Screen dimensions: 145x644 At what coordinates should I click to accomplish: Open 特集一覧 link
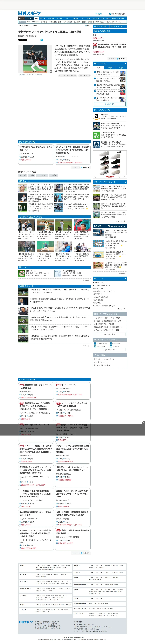tap(86, 281)
